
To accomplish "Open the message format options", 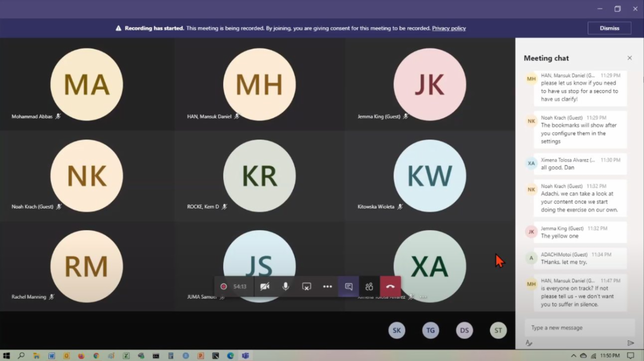I will click(x=529, y=343).
